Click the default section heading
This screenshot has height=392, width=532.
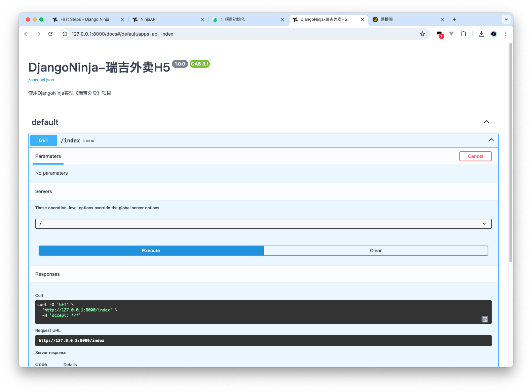(45, 122)
